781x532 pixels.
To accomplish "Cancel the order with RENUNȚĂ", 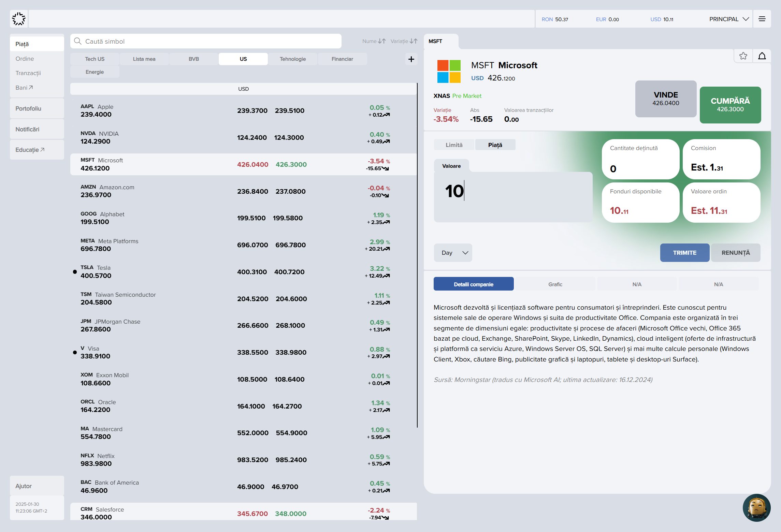I will pos(736,253).
